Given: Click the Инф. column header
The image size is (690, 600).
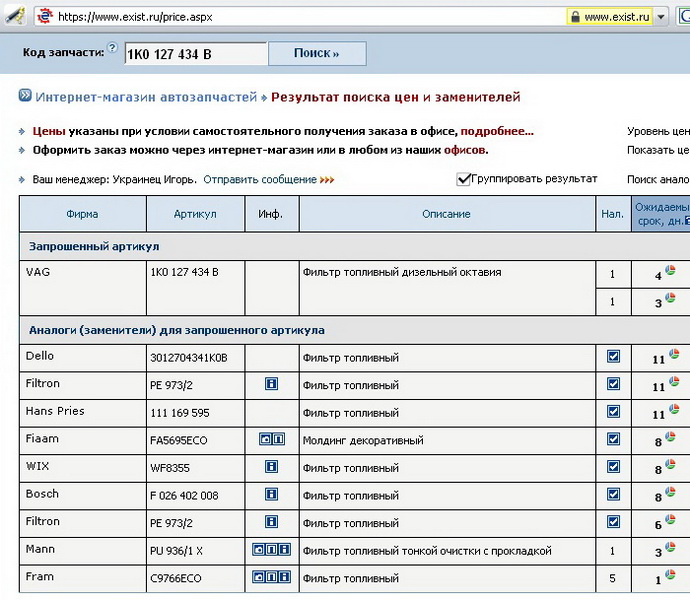Looking at the screenshot, I should click(271, 214).
